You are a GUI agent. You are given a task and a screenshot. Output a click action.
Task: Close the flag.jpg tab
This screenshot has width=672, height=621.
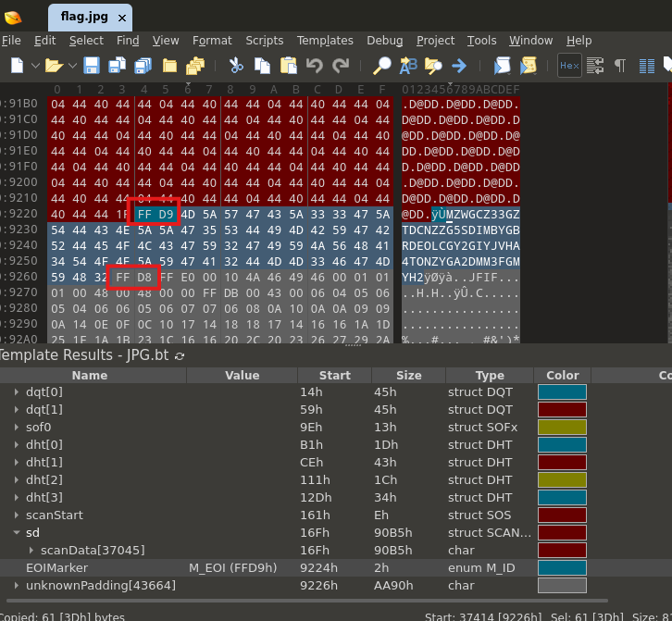point(122,18)
